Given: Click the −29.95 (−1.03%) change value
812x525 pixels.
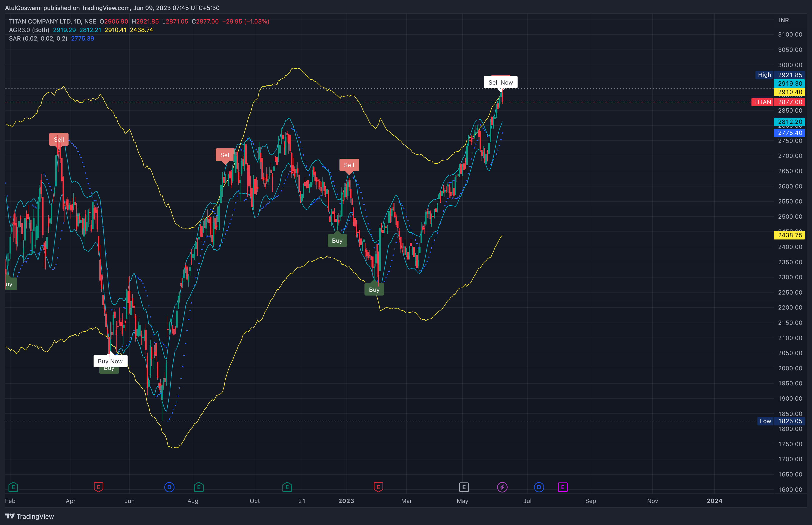Looking at the screenshot, I should tap(246, 21).
